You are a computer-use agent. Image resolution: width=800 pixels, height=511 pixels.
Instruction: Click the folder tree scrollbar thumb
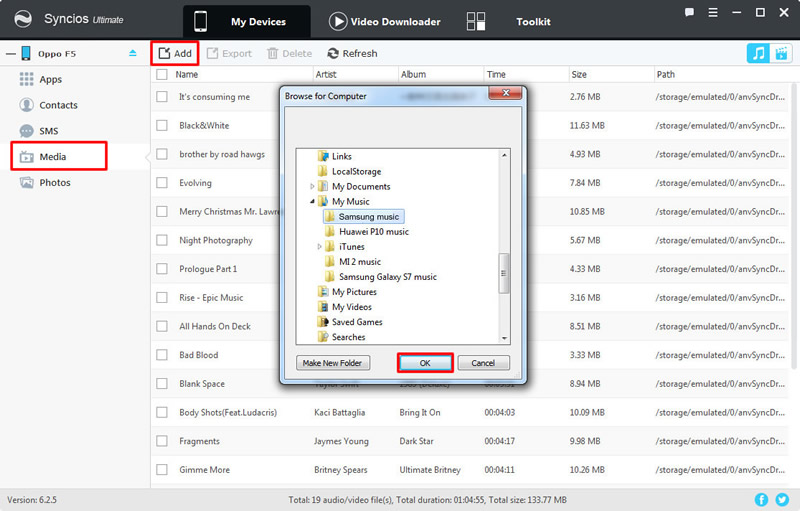pyautogui.click(x=504, y=273)
